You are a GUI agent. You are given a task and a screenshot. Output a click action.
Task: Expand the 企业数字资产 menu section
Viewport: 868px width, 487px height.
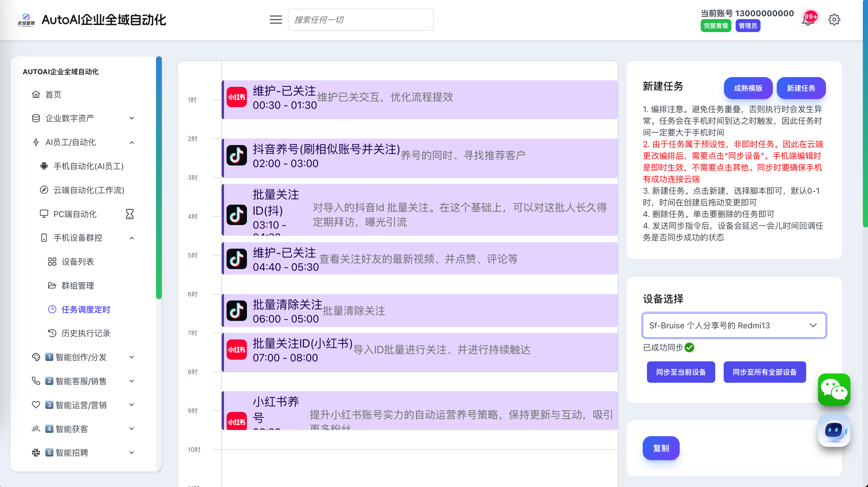pyautogui.click(x=132, y=118)
